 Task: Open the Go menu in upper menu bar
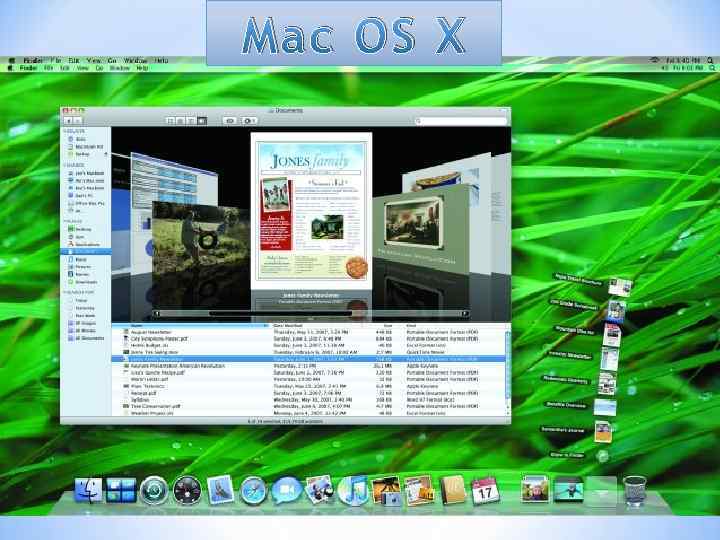pyautogui.click(x=112, y=60)
